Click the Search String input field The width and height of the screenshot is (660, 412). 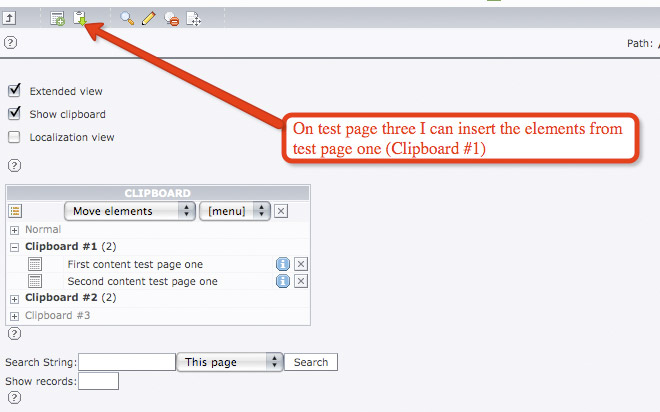pyautogui.click(x=127, y=362)
